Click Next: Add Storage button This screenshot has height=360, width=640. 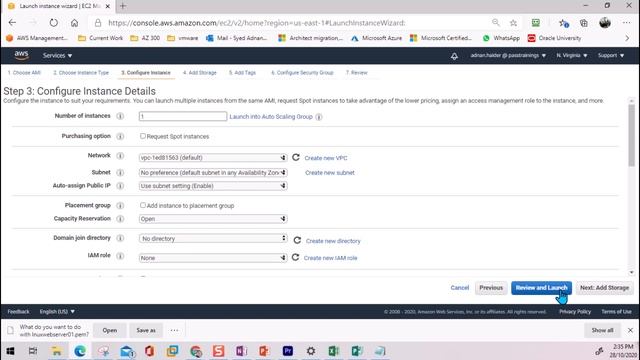(x=604, y=288)
